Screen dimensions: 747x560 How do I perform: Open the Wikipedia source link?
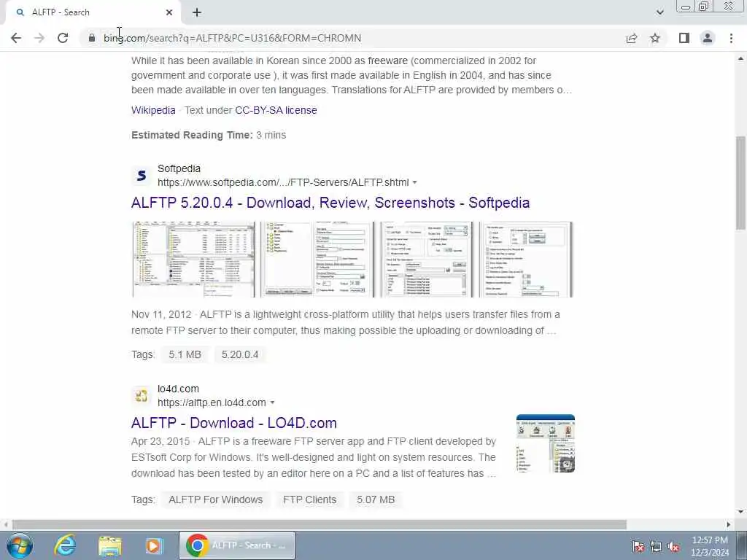(x=153, y=110)
